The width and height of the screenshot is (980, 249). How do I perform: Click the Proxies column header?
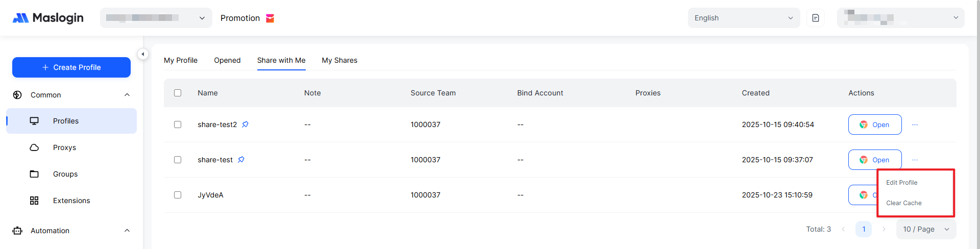(648, 93)
